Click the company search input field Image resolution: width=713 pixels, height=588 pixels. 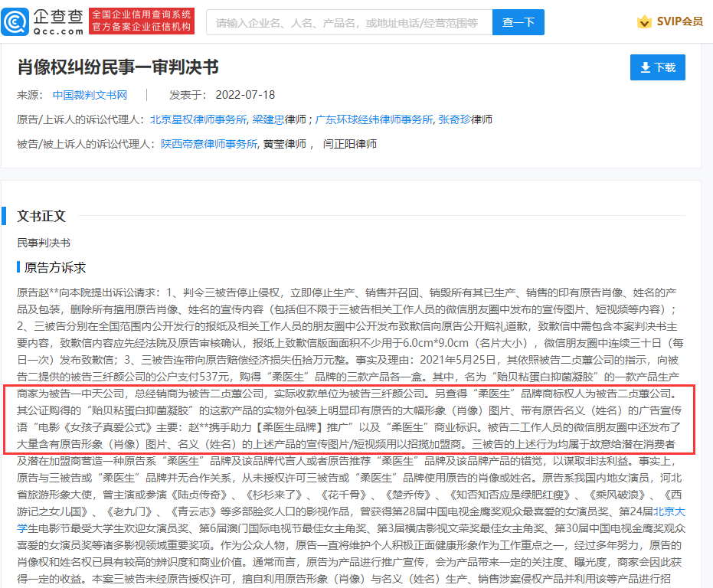[348, 22]
